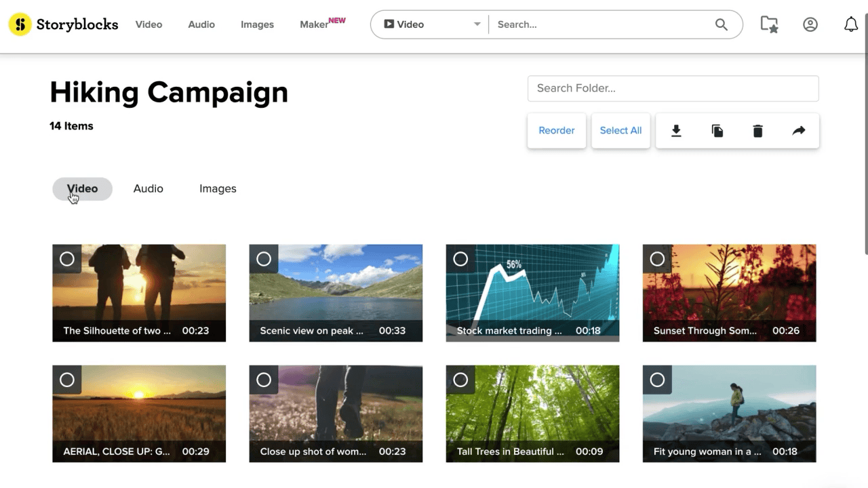
Task: Open Maker NEW in top navigation
Action: (323, 24)
